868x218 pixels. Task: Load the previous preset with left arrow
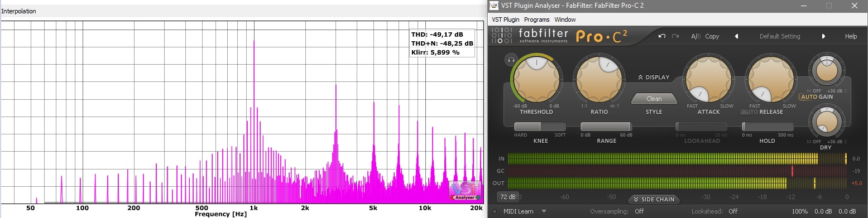pyautogui.click(x=736, y=36)
